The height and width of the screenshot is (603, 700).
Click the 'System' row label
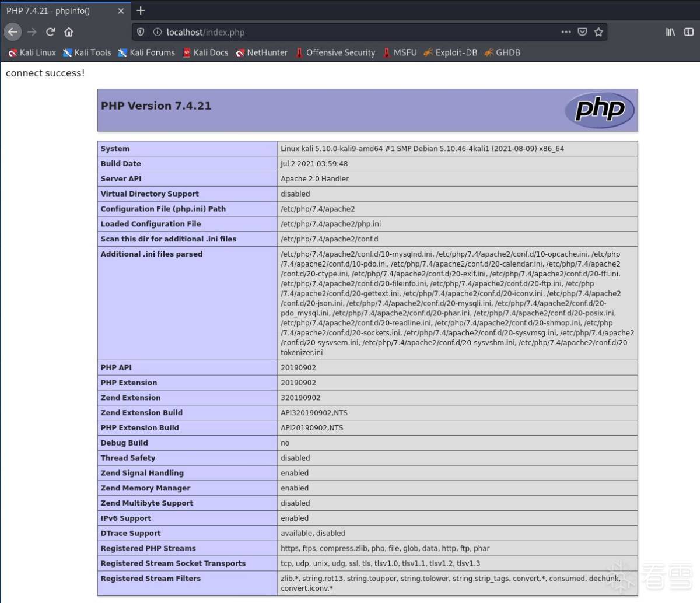click(x=115, y=149)
